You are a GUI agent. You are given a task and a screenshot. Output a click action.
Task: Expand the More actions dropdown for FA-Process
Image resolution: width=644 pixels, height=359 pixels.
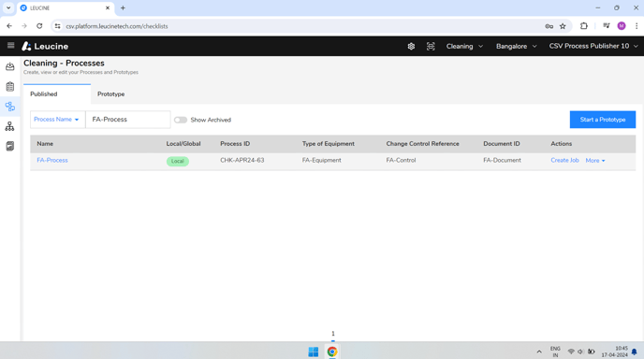coord(595,161)
